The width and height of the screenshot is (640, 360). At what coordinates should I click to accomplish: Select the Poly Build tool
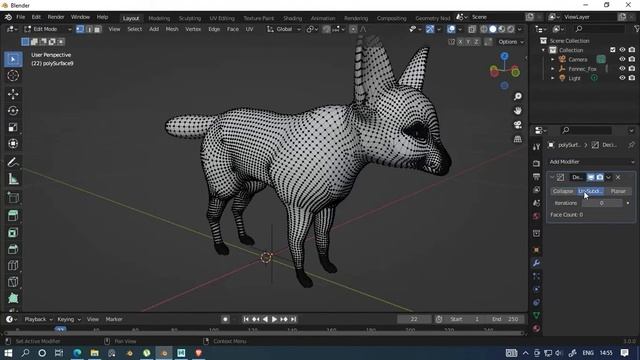click(x=13, y=298)
